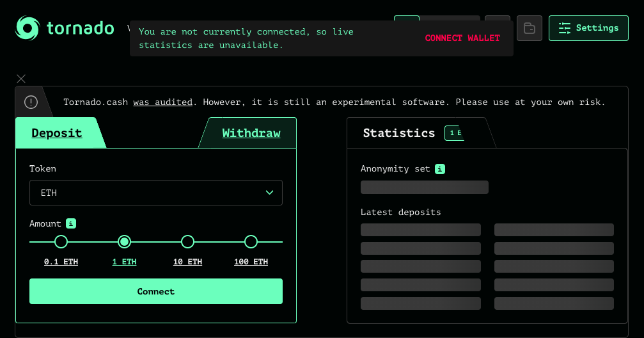The width and height of the screenshot is (644, 338).
Task: Open the wallet icon button
Action: [x=530, y=28]
